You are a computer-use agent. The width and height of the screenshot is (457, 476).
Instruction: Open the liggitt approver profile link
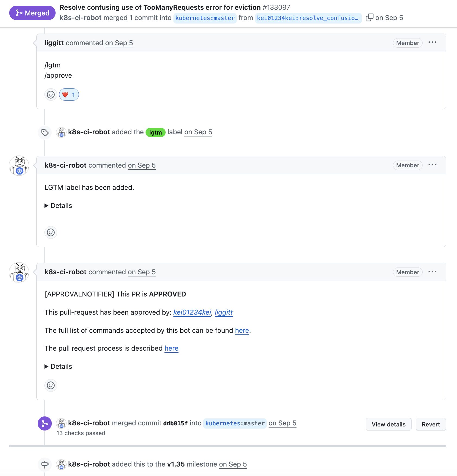click(224, 312)
